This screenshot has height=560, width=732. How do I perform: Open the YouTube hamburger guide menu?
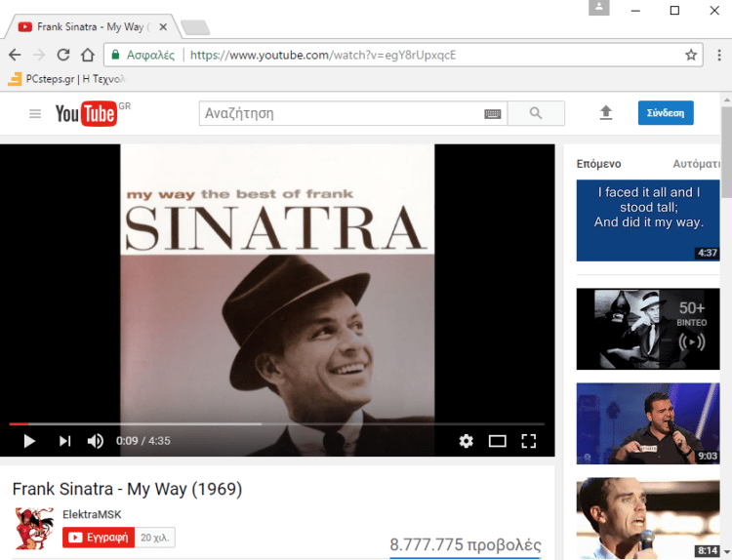[x=35, y=113]
